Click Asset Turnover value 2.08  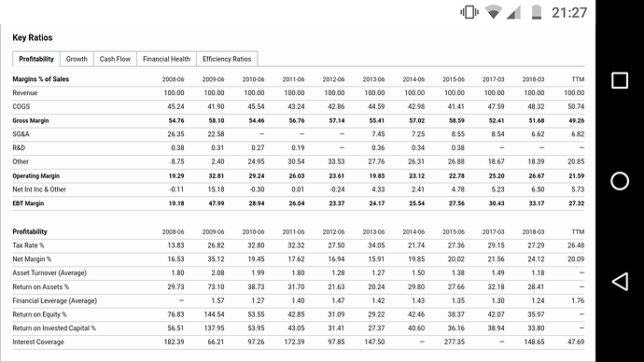pyautogui.click(x=217, y=273)
